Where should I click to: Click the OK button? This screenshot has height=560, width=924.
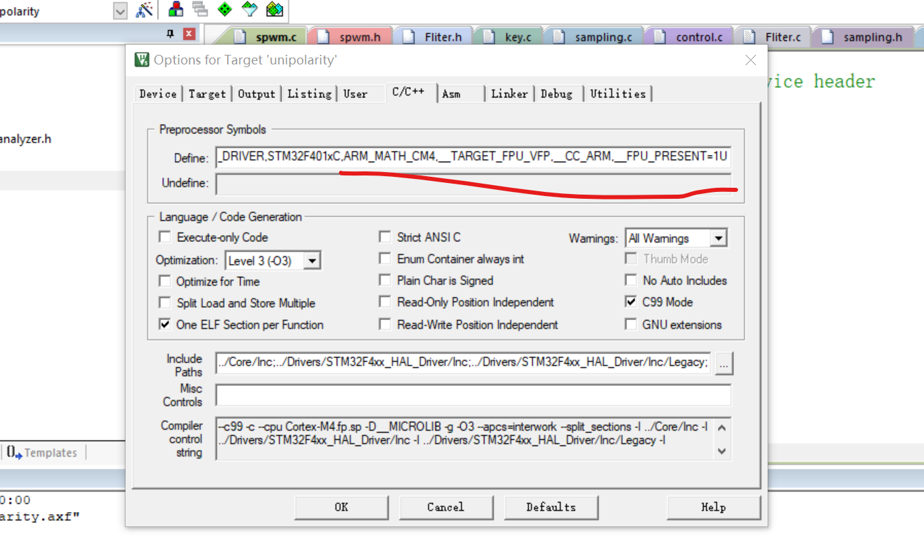pyautogui.click(x=341, y=507)
